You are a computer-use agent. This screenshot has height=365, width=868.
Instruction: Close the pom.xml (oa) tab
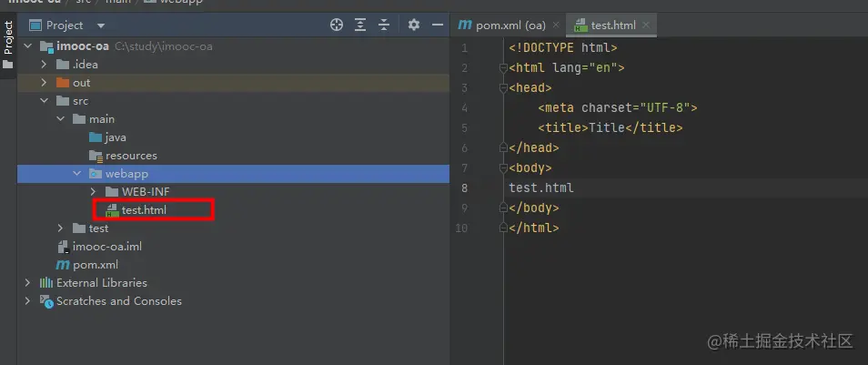pos(556,25)
